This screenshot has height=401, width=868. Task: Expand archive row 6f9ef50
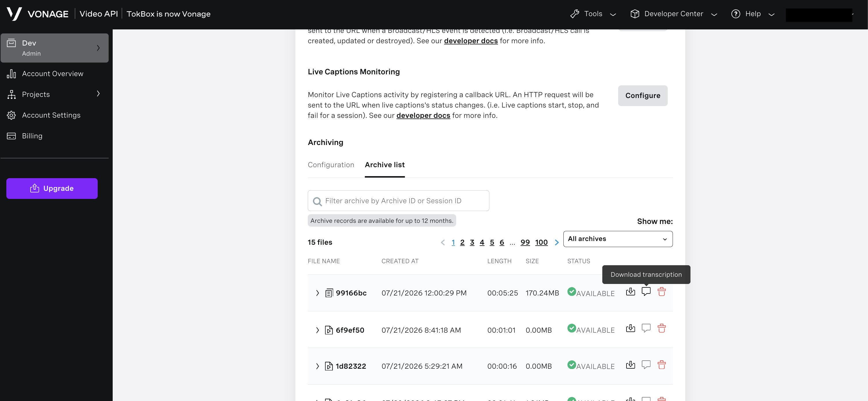[x=317, y=330]
